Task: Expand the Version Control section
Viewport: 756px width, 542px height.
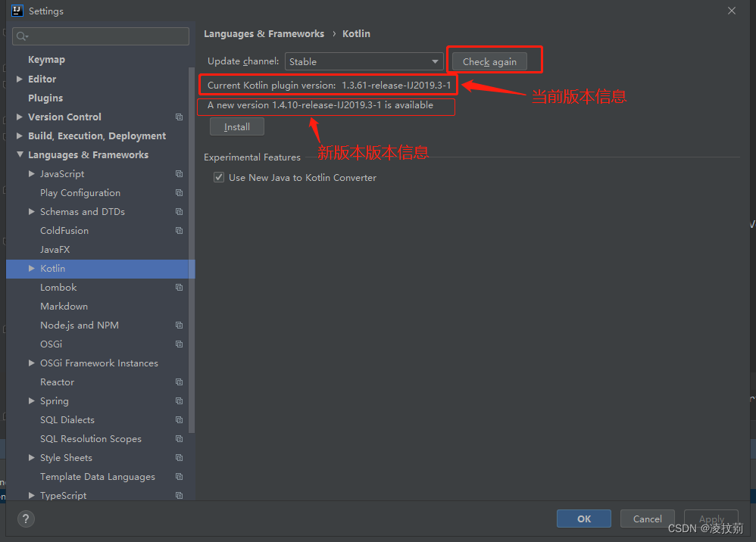Action: (19, 117)
